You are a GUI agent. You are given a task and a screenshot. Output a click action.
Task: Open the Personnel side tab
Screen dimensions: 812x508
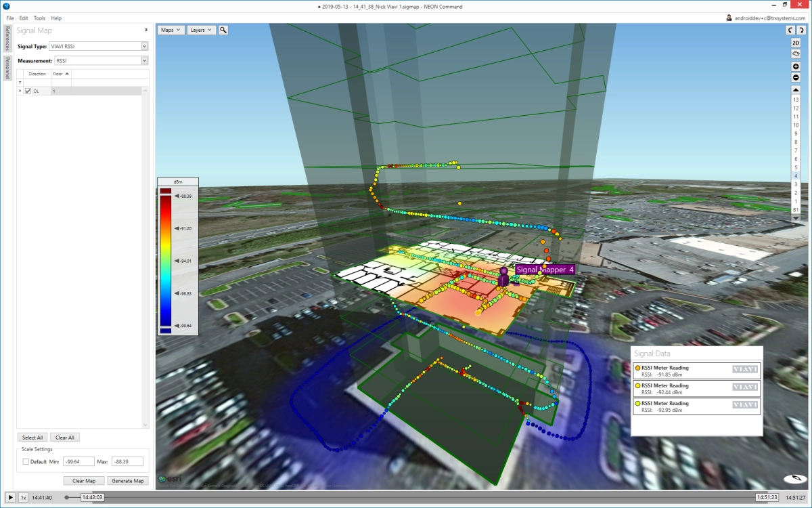[7, 67]
